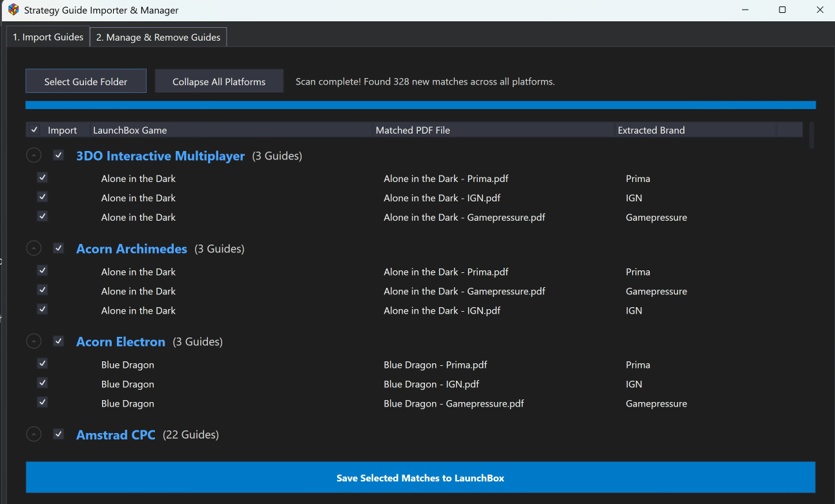
Task: Click the blue scan progress bar
Action: 420,105
